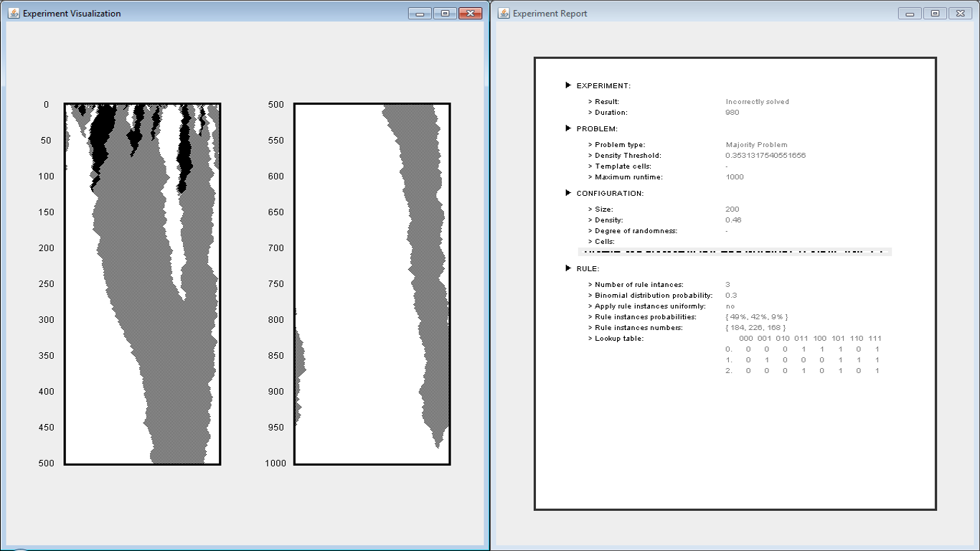The image size is (980, 551).
Task: Click the 'Incorrectly solved' result value
Action: pyautogui.click(x=757, y=102)
